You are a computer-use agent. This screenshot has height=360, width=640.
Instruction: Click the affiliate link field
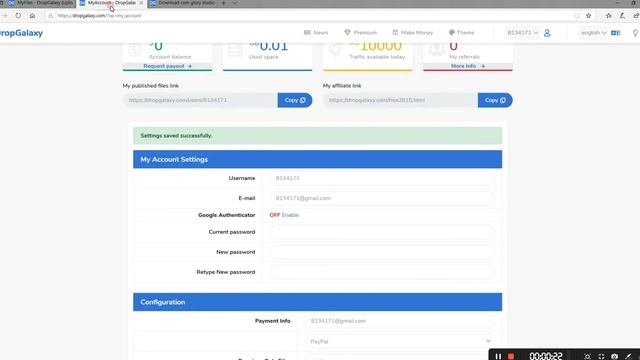[x=400, y=100]
